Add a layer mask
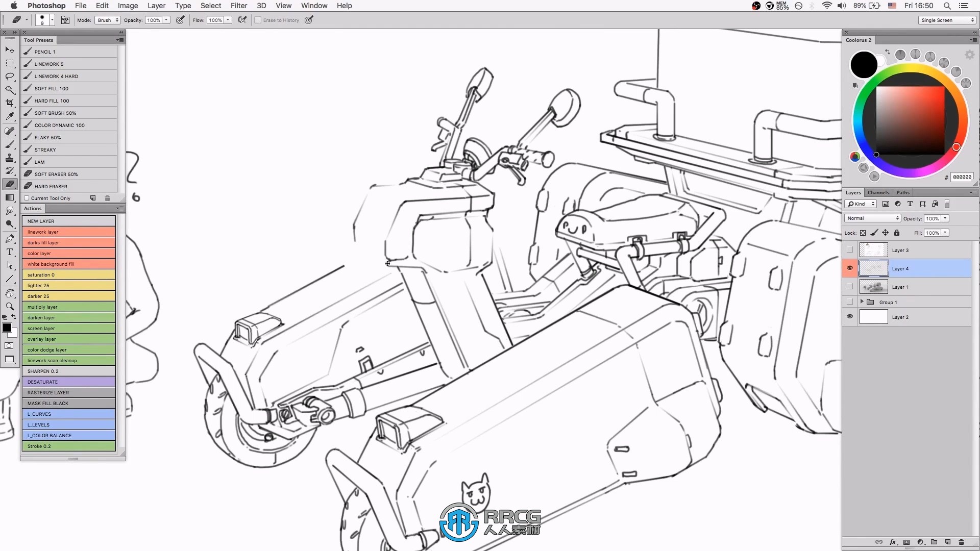Image resolution: width=980 pixels, height=551 pixels. (x=906, y=542)
